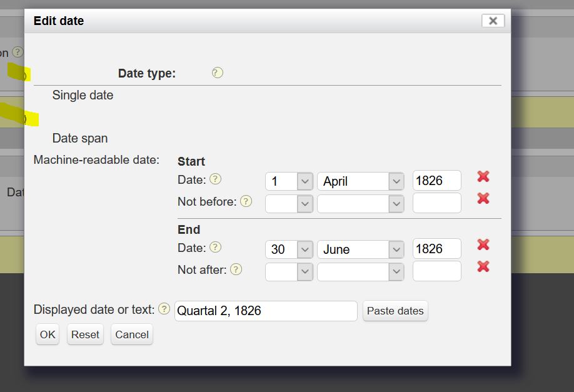Close the Edit date dialog
Image resolution: width=574 pixels, height=392 pixels.
[493, 21]
